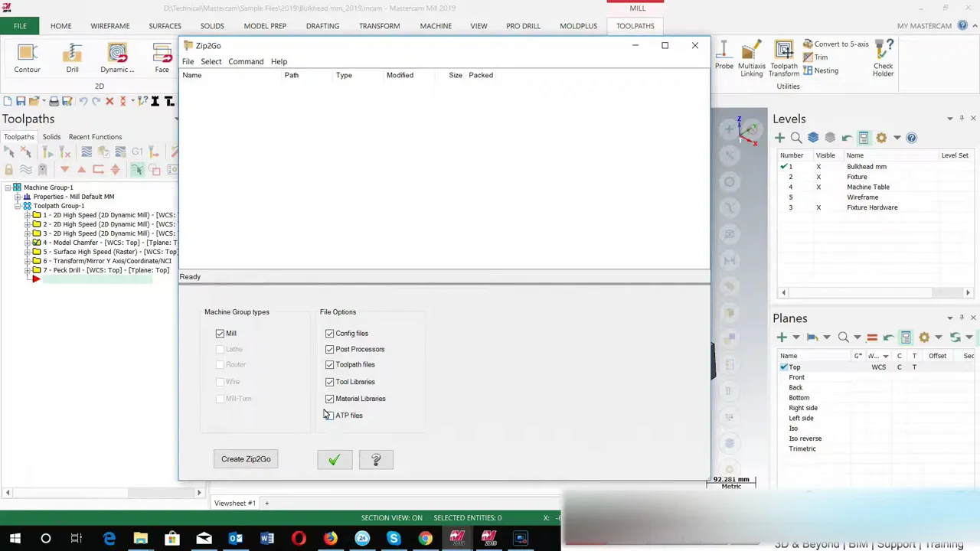
Task: Open dropdown arrow beside Levels gear icon
Action: [897, 138]
